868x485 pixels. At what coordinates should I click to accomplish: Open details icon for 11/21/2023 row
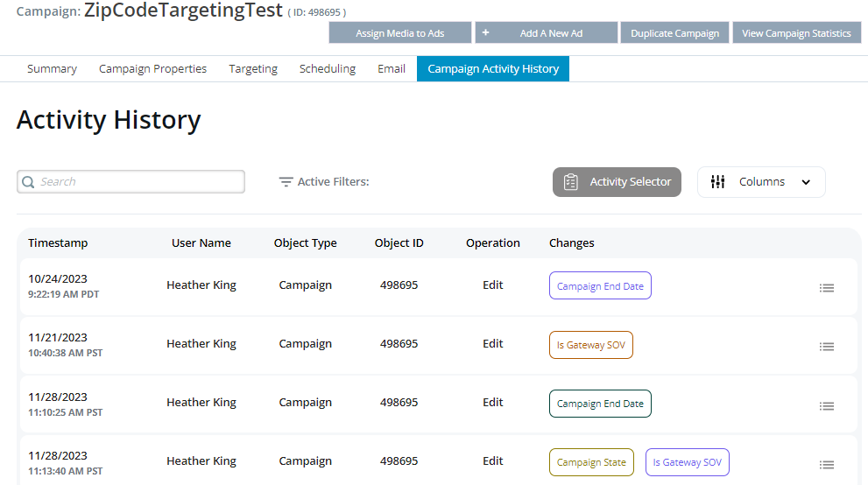point(827,346)
